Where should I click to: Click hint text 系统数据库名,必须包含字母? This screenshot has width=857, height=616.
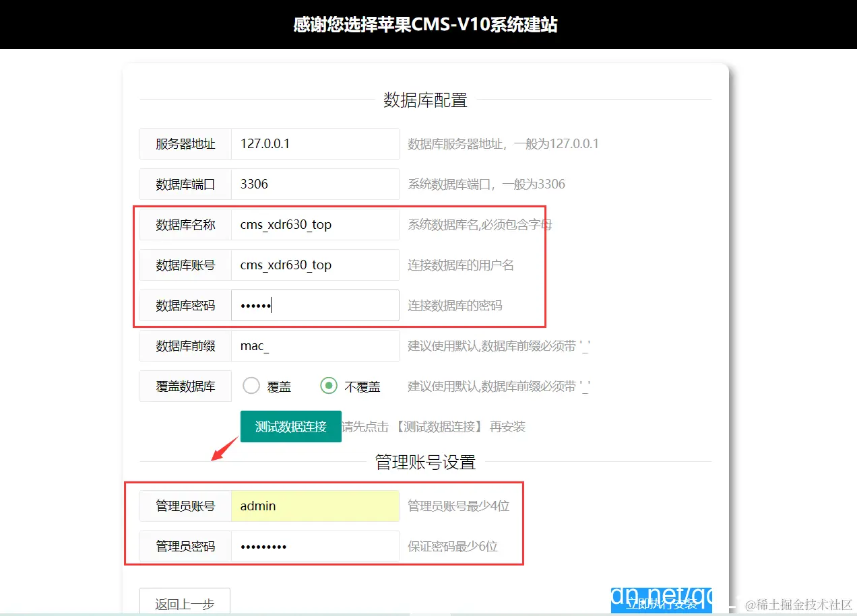[480, 224]
